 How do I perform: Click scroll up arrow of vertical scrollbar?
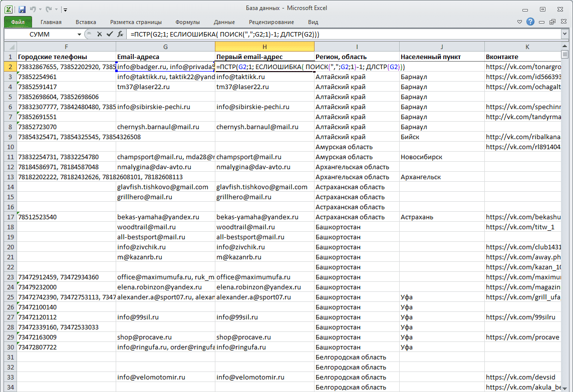[564, 46]
